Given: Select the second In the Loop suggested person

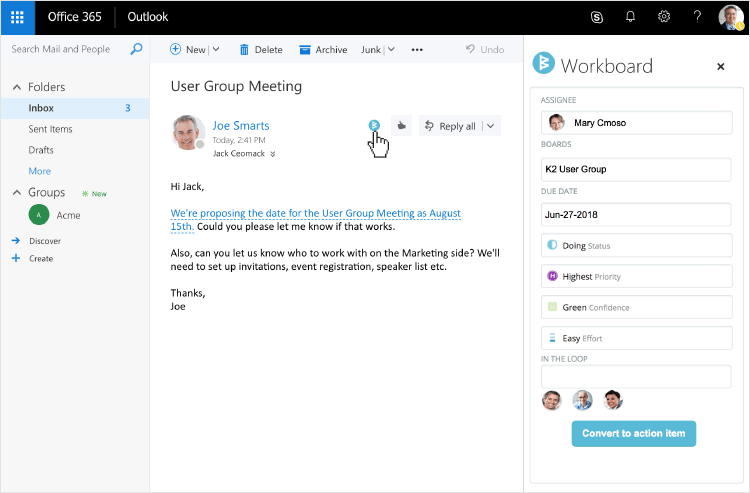Looking at the screenshot, I should click(582, 400).
